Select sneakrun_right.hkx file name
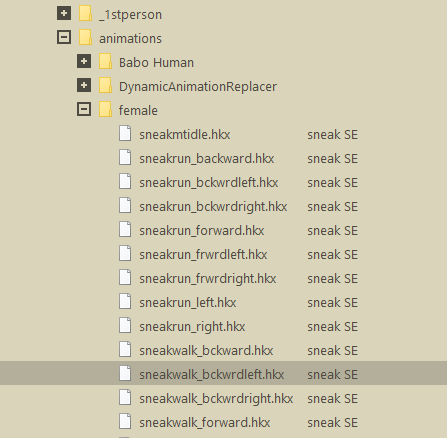Image resolution: width=447 pixels, height=438 pixels. point(192,327)
